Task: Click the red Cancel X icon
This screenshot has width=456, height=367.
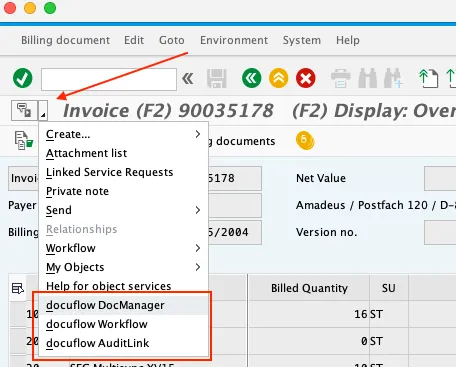Action: (306, 78)
